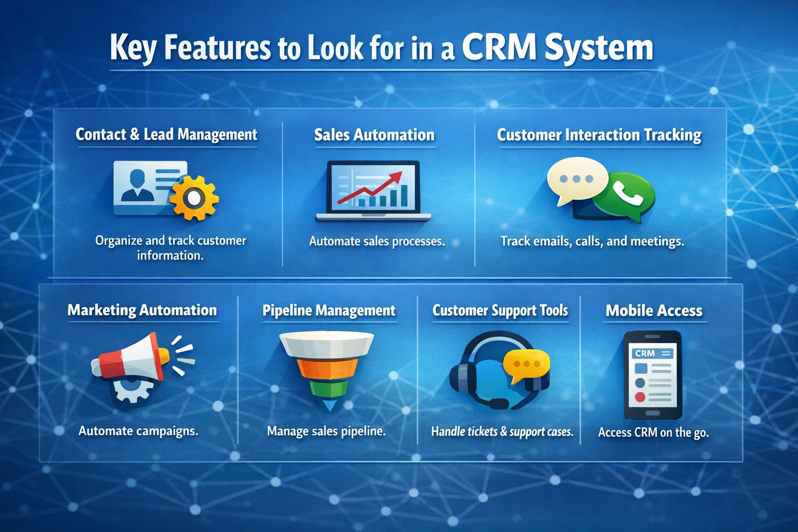Select the Mobile Access section header
The width and height of the screenshot is (798, 532).
tap(654, 310)
